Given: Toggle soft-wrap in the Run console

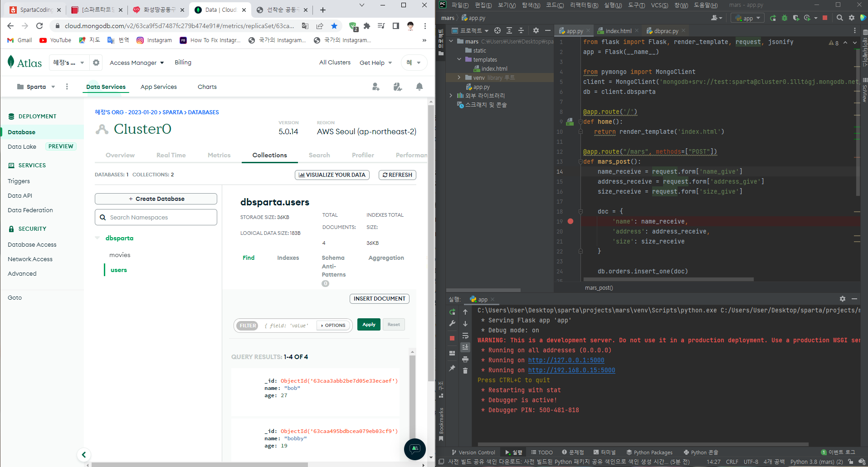Looking at the screenshot, I should [x=465, y=336].
